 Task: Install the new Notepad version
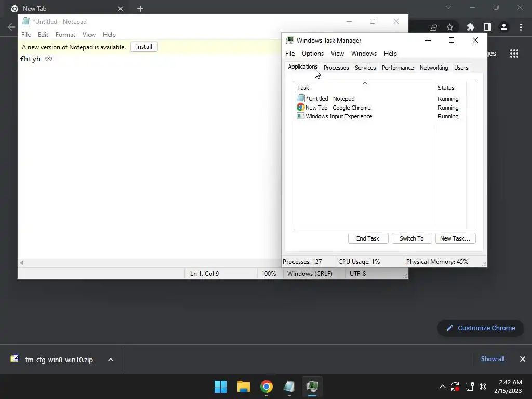coord(144,47)
